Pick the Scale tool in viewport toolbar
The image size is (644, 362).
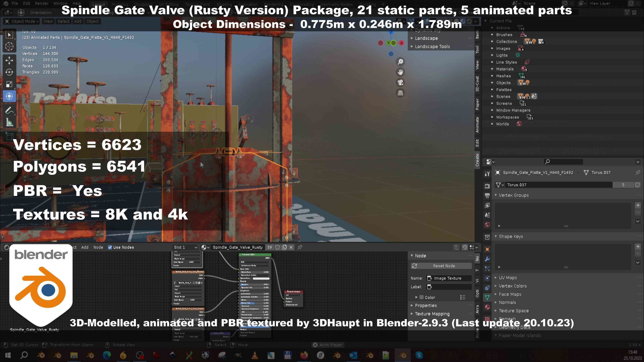pyautogui.click(x=9, y=84)
